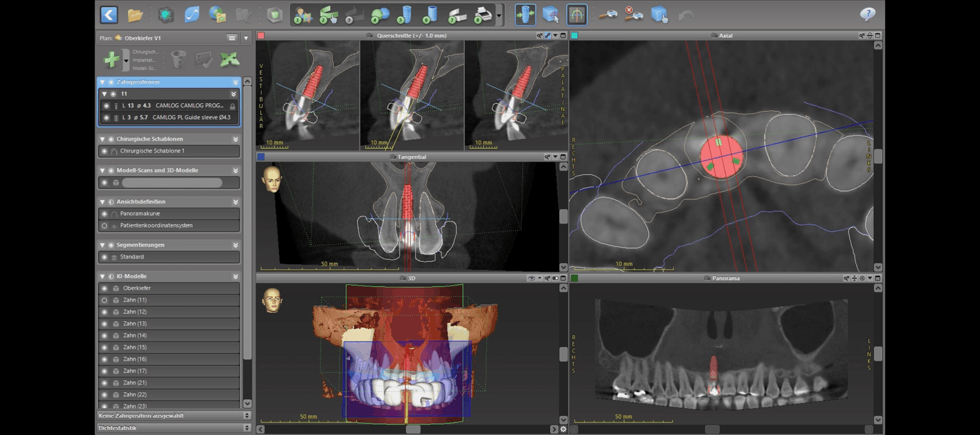Screen dimensions: 980x435
Task: Click the magnifying glass zoom tool
Action: (608, 15)
